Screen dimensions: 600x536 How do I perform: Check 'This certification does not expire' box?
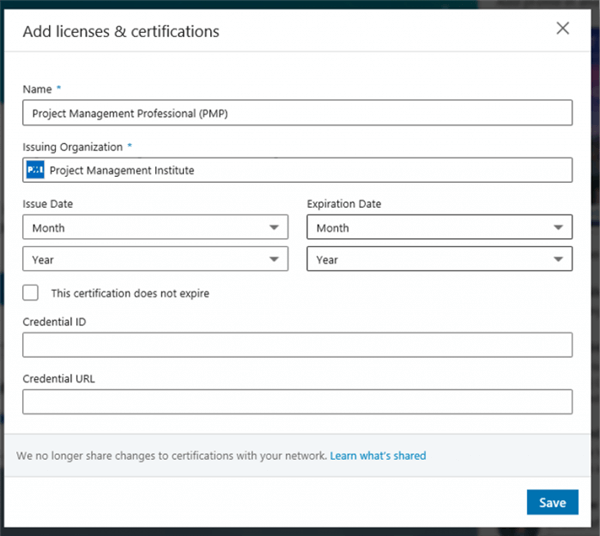point(31,293)
